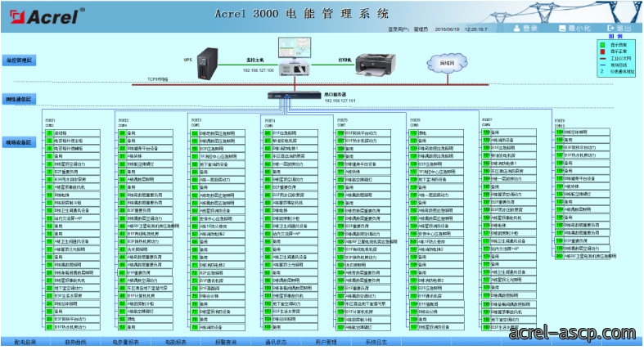Open the 趋势曲线 tab
Screen dimensions: 644x350
pos(75,342)
